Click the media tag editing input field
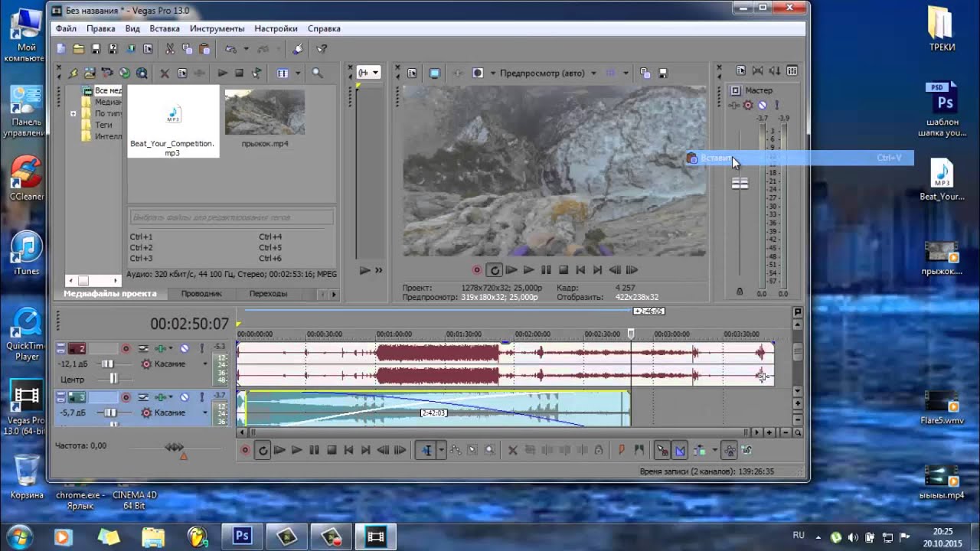Viewport: 980px width, 551px height. point(232,217)
